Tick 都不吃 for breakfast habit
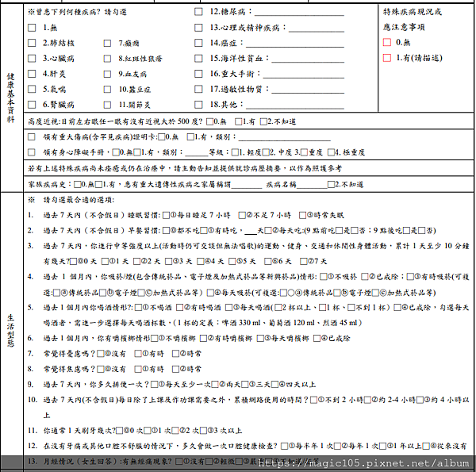This screenshot has width=476, height=472. click(166, 231)
